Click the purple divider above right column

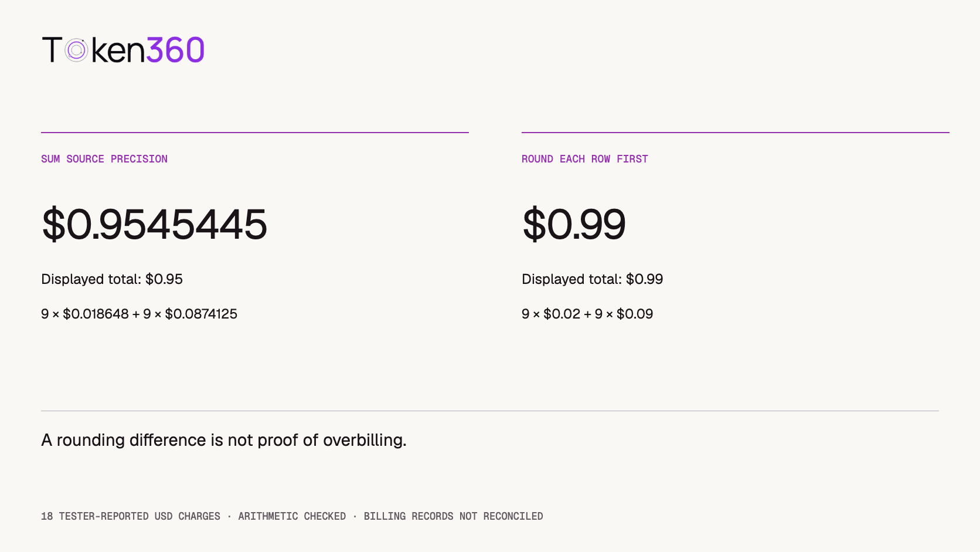click(736, 133)
